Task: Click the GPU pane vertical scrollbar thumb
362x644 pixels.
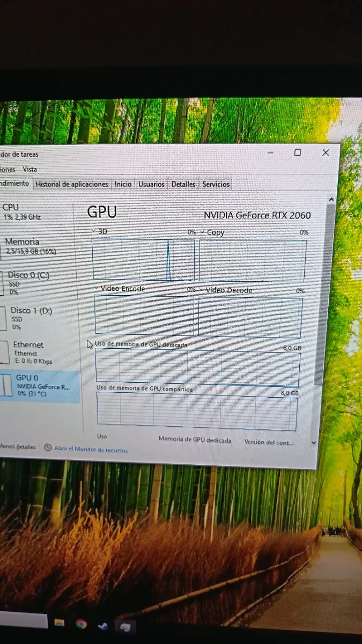Action: tap(325, 294)
